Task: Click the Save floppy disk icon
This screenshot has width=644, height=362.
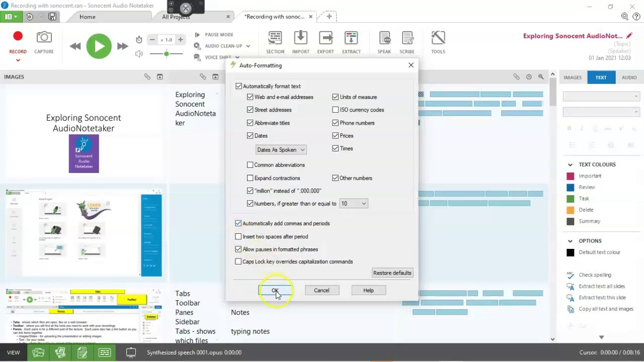Action: click(52, 17)
